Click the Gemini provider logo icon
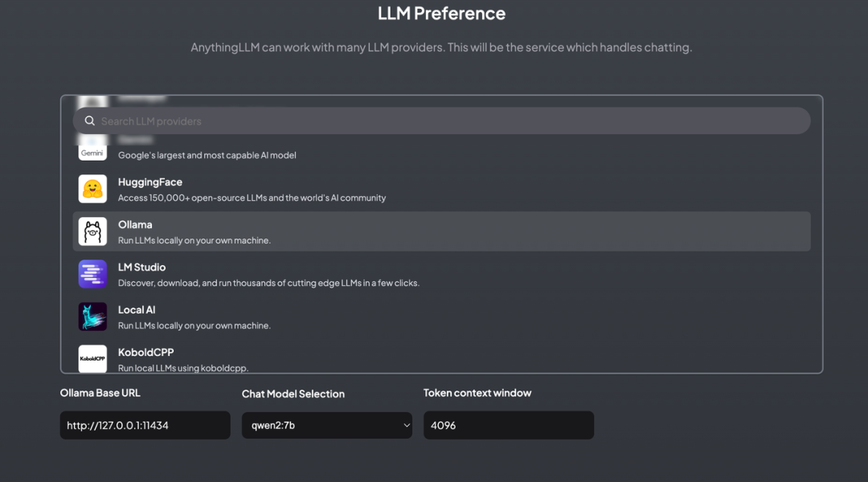Image resolution: width=868 pixels, height=482 pixels. tap(92, 151)
